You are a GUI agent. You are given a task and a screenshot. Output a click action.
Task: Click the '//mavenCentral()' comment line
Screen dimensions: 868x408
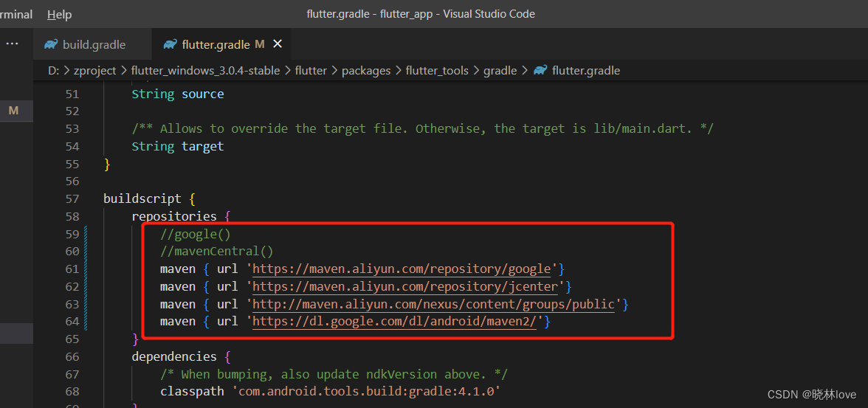[216, 252]
